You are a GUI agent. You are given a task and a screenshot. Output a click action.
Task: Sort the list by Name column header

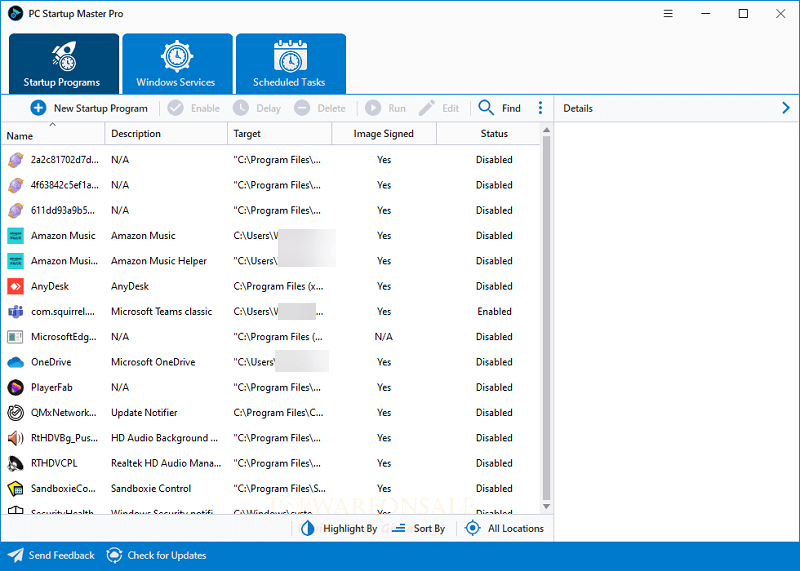53,134
